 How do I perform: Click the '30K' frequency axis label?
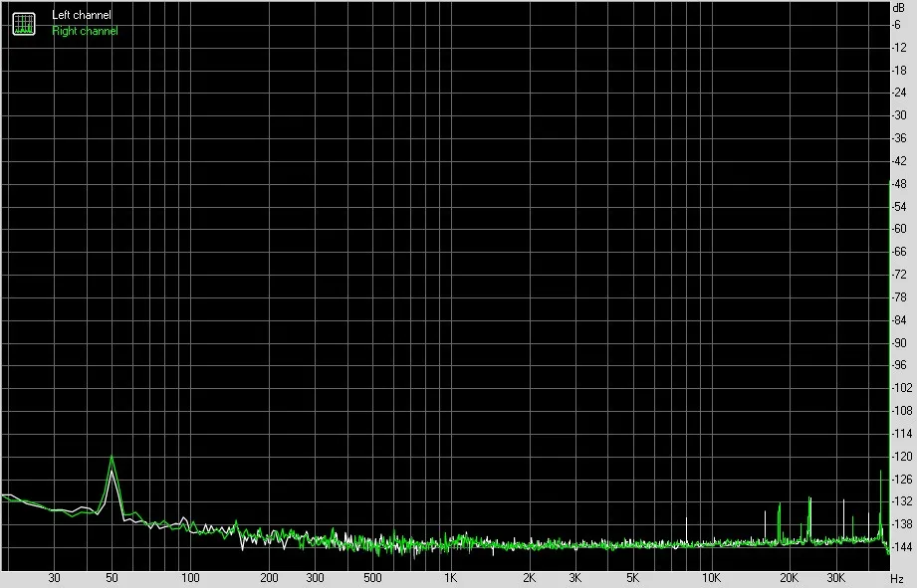click(x=835, y=578)
